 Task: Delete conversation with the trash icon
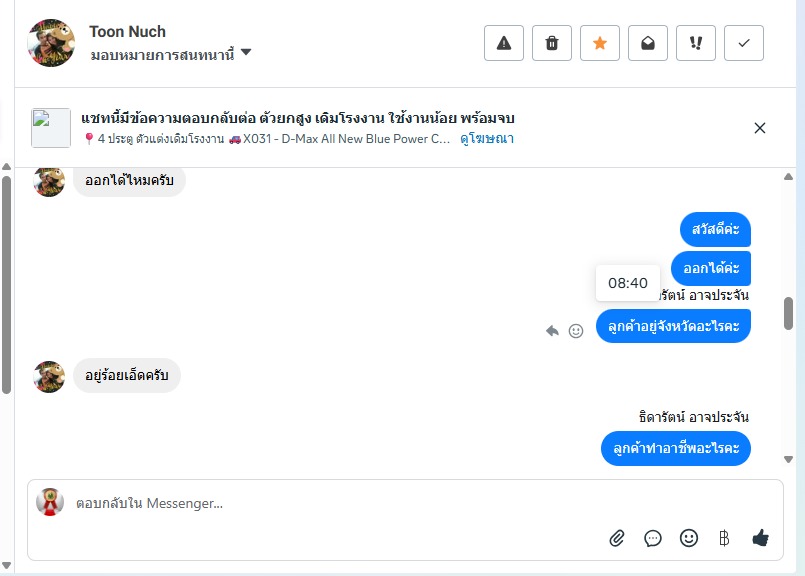point(552,43)
